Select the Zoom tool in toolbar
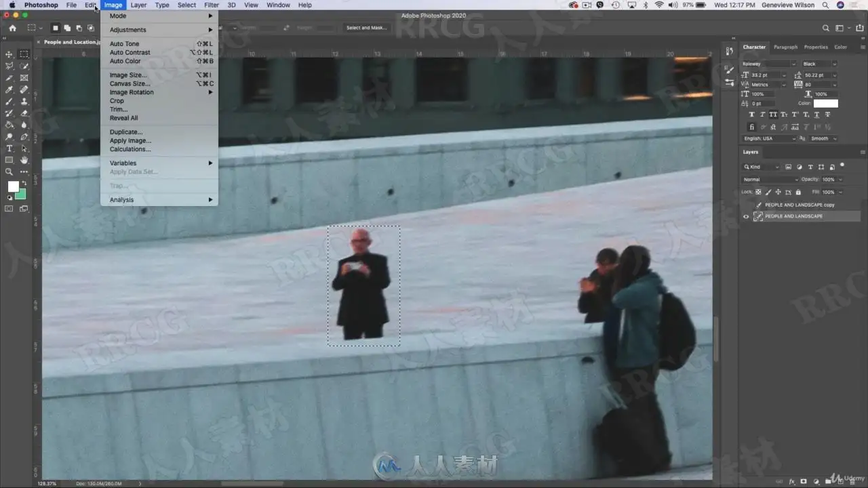This screenshot has width=868, height=488. [9, 172]
